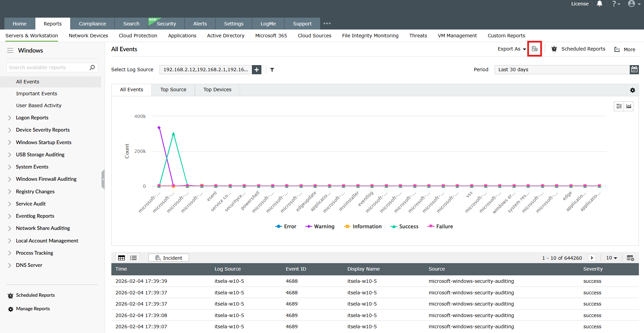Add log source with plus button
The image size is (644, 333).
point(257,70)
